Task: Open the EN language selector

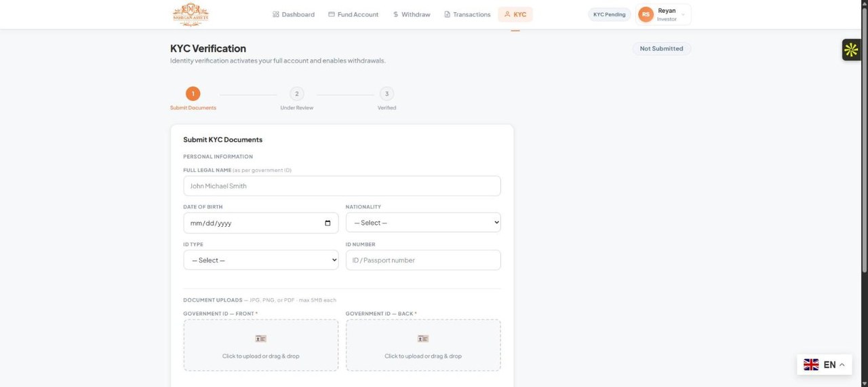Action: click(x=825, y=365)
